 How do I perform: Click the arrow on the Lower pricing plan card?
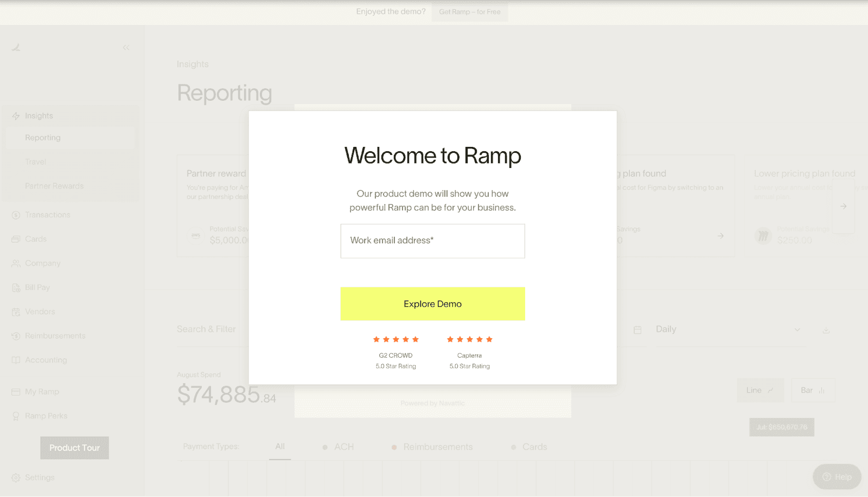843,206
